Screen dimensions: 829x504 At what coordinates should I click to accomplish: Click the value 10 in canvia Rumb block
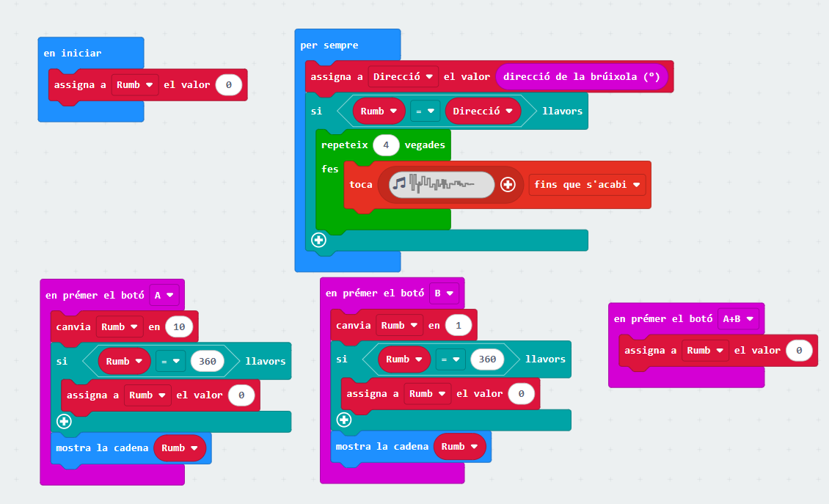[179, 327]
